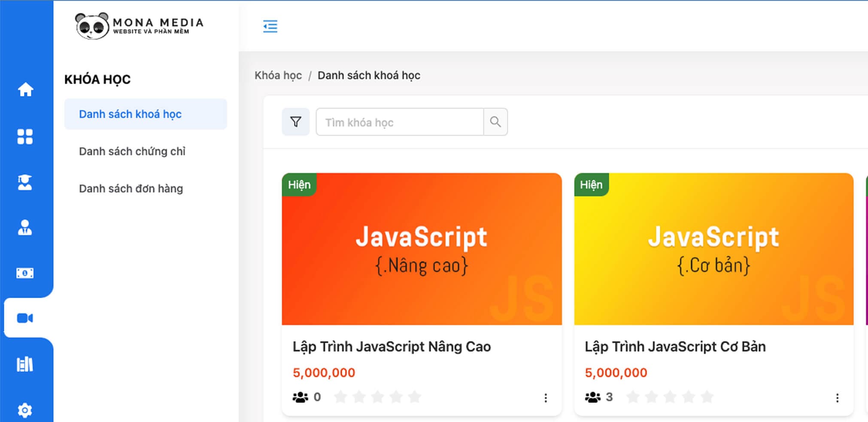The width and height of the screenshot is (868, 422).
Task: Open options menu for JavaScript Nâng Cao
Action: 546,398
